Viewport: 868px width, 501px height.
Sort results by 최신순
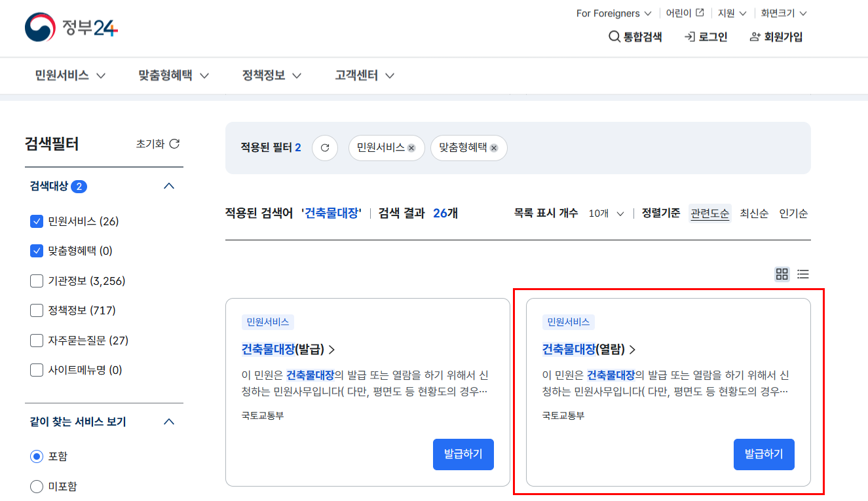(x=753, y=213)
